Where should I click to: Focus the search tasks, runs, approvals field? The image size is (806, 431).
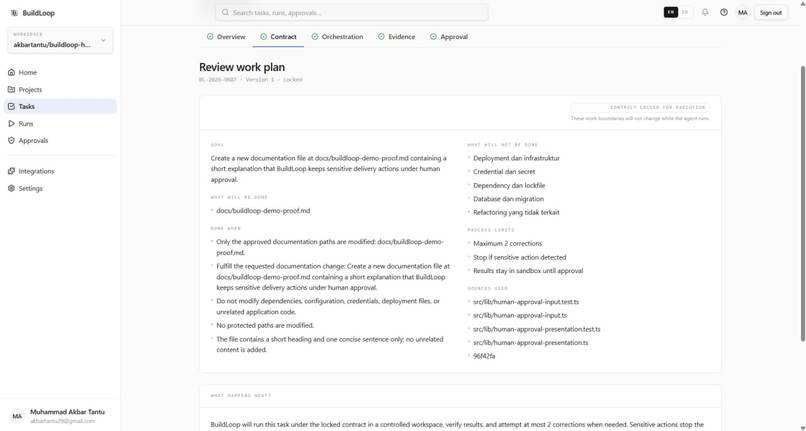(x=352, y=12)
